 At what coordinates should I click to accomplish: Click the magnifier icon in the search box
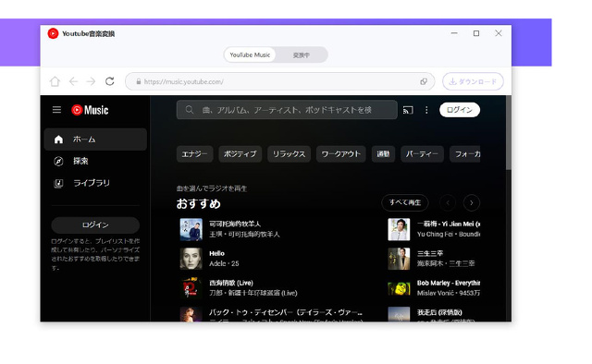pyautogui.click(x=190, y=110)
